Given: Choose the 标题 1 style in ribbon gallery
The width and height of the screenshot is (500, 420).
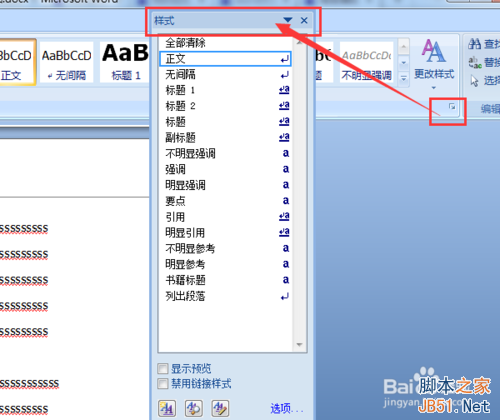Looking at the screenshot, I should pyautogui.click(x=125, y=62).
